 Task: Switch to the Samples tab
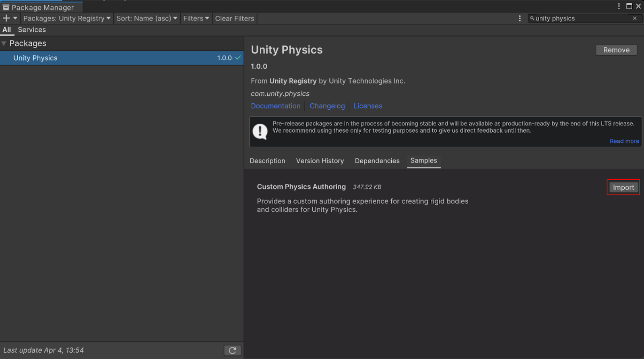pyautogui.click(x=423, y=161)
